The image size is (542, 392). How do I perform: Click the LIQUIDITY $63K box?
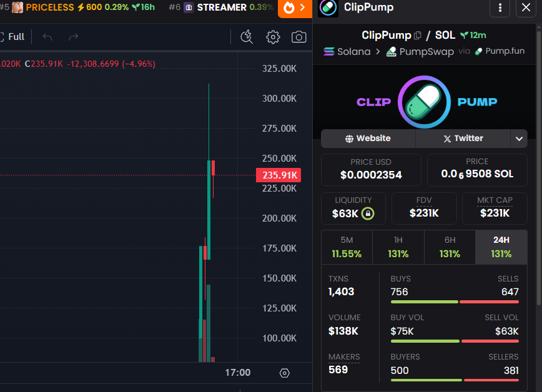pyautogui.click(x=353, y=208)
